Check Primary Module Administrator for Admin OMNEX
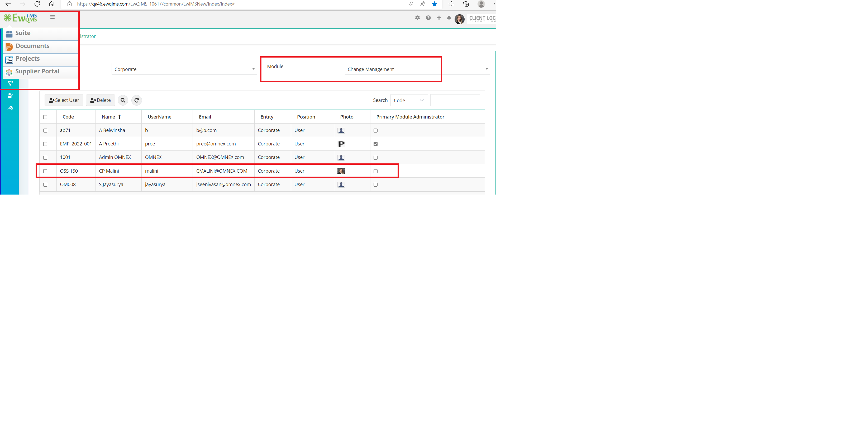This screenshot has width=868, height=444. tap(375, 158)
